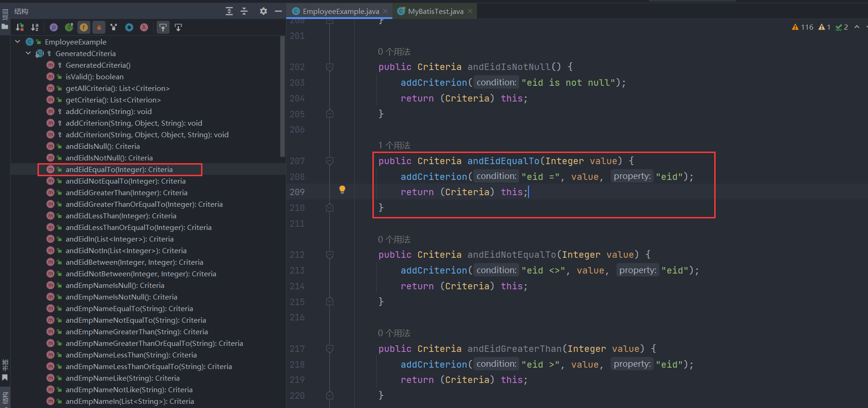Expand all nodes in Structure panel

pos(229,11)
